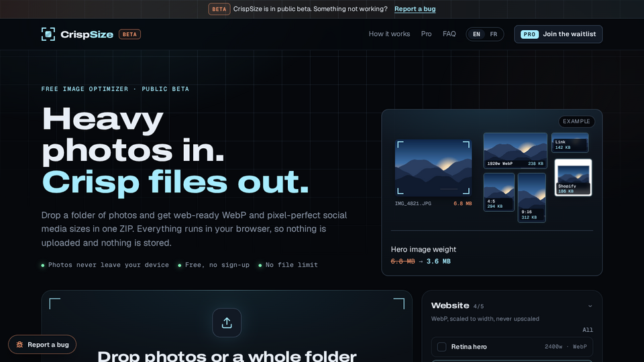Click the '6.8 MB' source size label
The height and width of the screenshot is (362, 644).
[x=462, y=204]
